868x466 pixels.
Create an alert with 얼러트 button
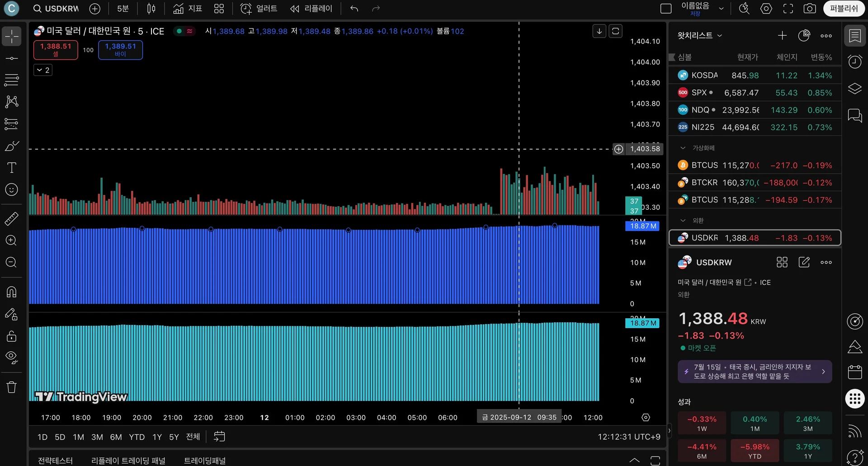point(259,9)
